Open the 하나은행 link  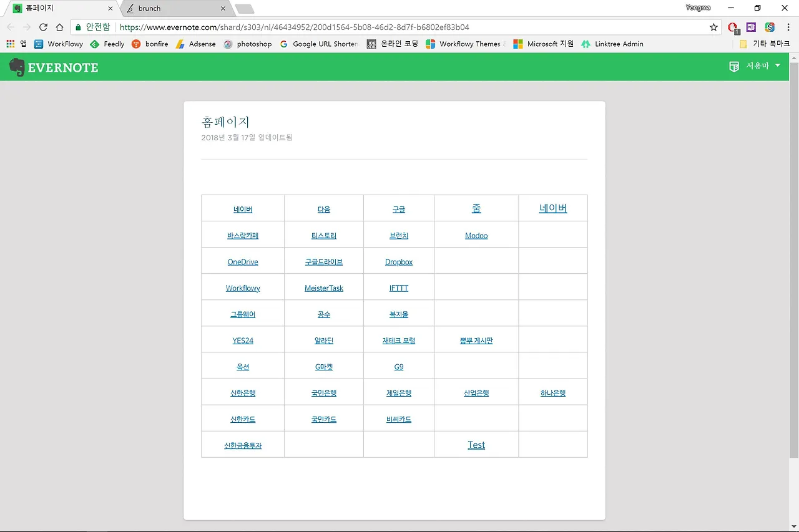pyautogui.click(x=553, y=393)
